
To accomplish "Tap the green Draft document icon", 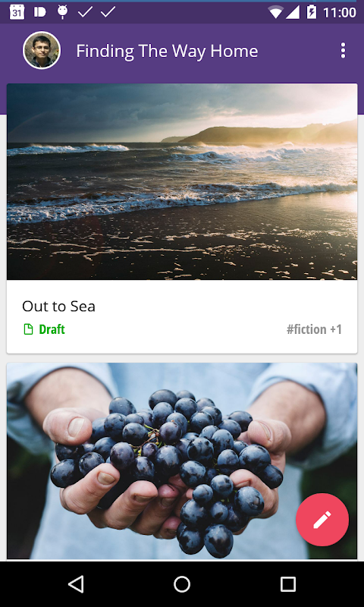I will (28, 329).
